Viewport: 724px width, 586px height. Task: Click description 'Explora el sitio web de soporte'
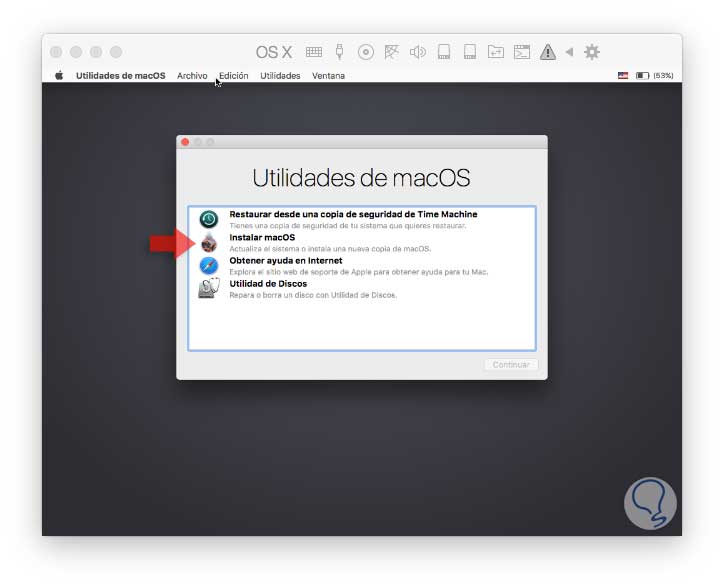click(359, 272)
